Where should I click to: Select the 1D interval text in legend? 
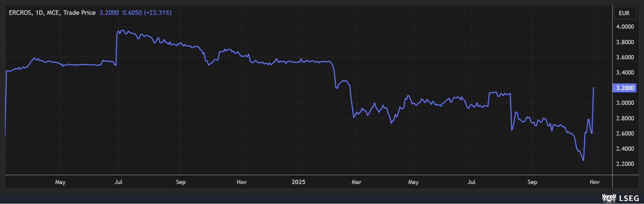[x=39, y=13]
